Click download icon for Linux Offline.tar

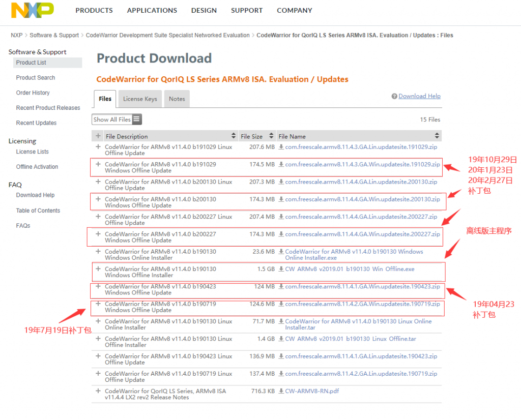pyautogui.click(x=281, y=339)
